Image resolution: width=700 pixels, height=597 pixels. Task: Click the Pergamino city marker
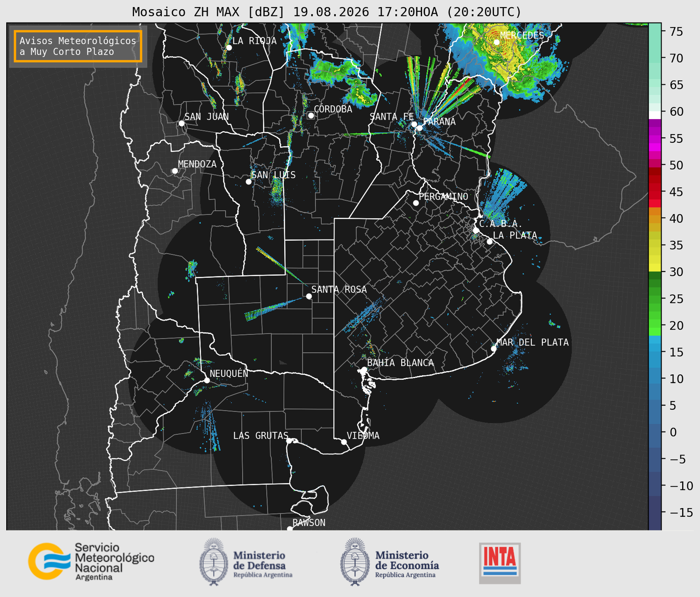[x=416, y=203]
